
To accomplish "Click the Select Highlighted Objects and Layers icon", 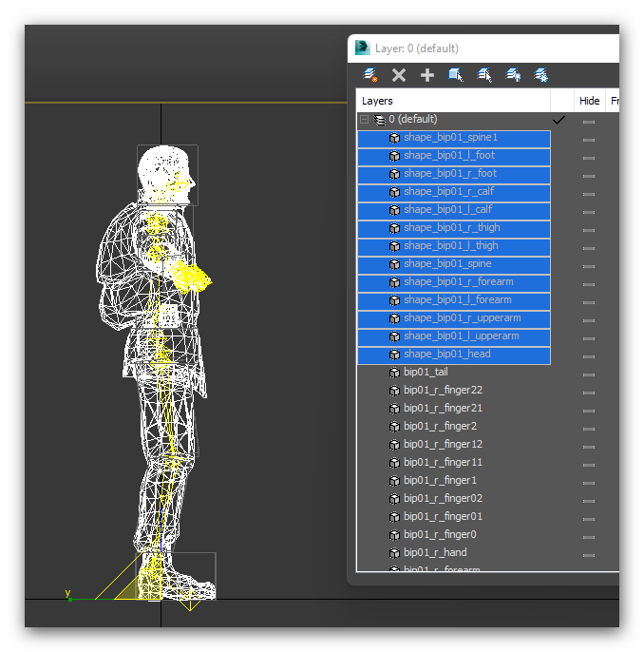I will pyautogui.click(x=456, y=75).
